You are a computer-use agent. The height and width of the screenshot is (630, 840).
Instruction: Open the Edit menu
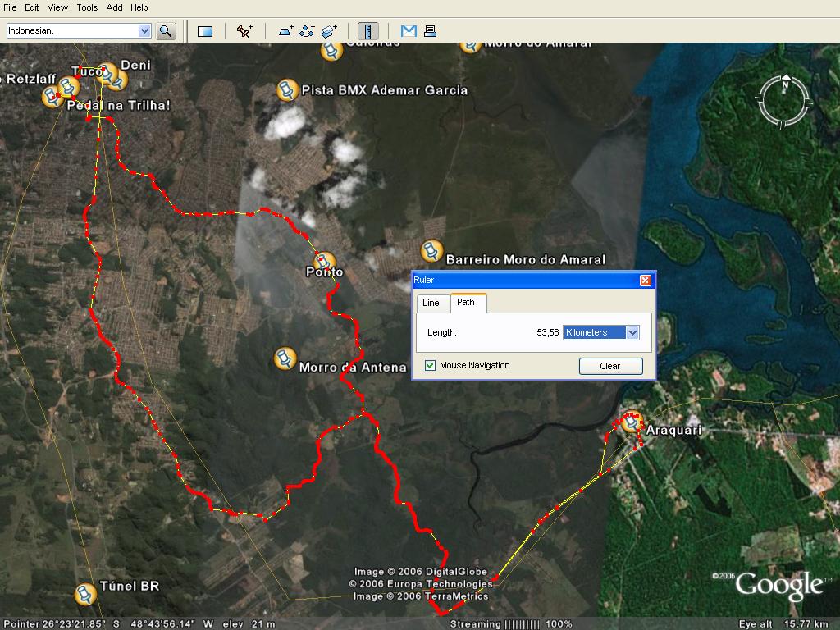32,7
